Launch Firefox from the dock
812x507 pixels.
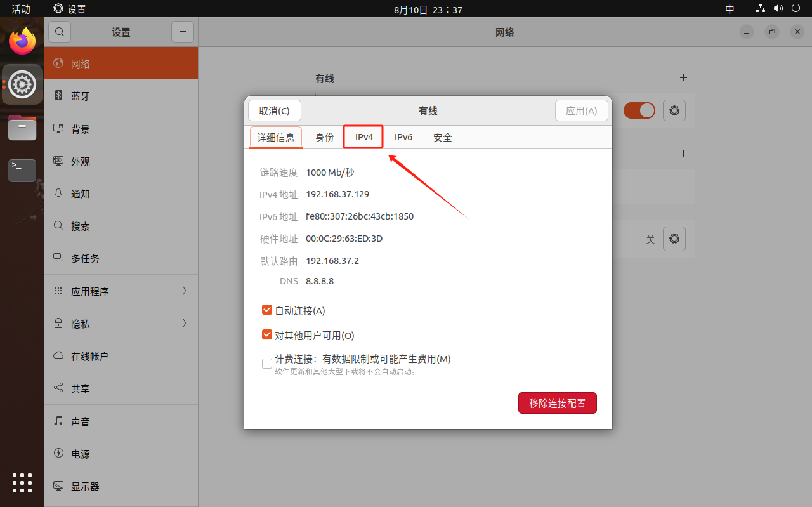coord(22,42)
